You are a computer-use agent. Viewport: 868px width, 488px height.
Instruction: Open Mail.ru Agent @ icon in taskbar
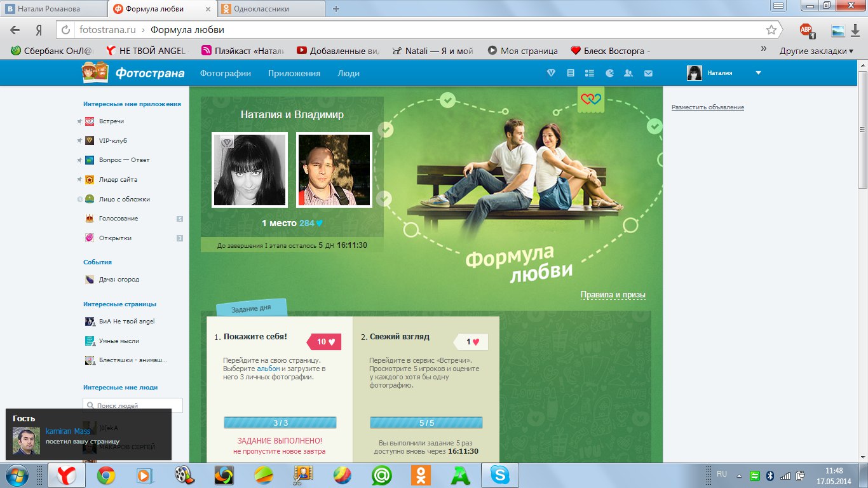[x=381, y=475]
